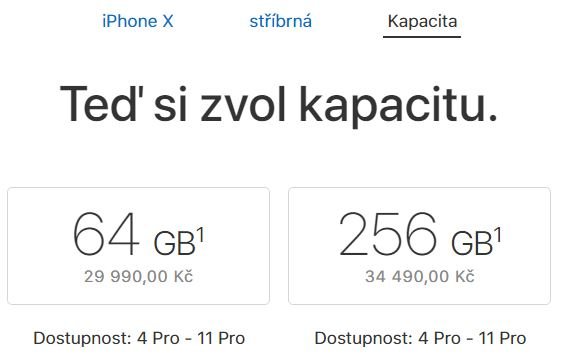Click availability text under 256 GB
This screenshot has height=361, width=562.
pos(420,338)
